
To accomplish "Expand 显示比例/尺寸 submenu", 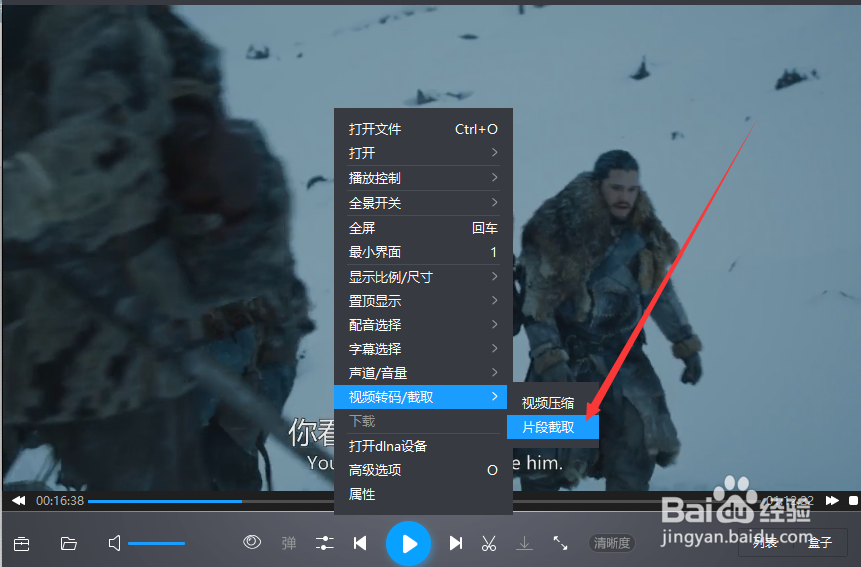I will click(423, 277).
